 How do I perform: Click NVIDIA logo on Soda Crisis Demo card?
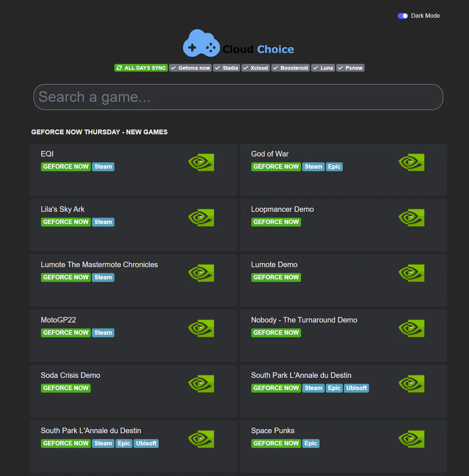[201, 384]
